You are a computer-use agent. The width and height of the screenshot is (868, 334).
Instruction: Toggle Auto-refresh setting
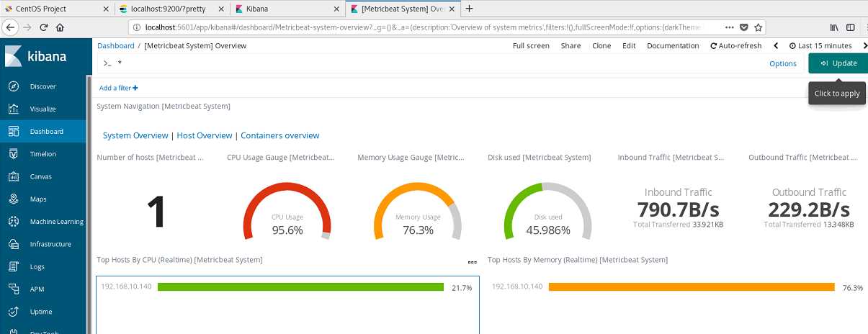[x=735, y=45]
